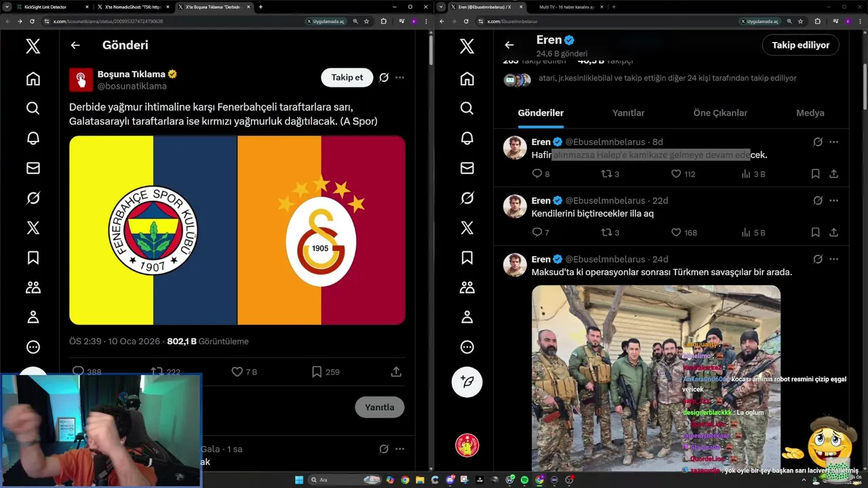This screenshot has width=868, height=488.
Task: Select the Yanıtlar tab
Action: 629,113
